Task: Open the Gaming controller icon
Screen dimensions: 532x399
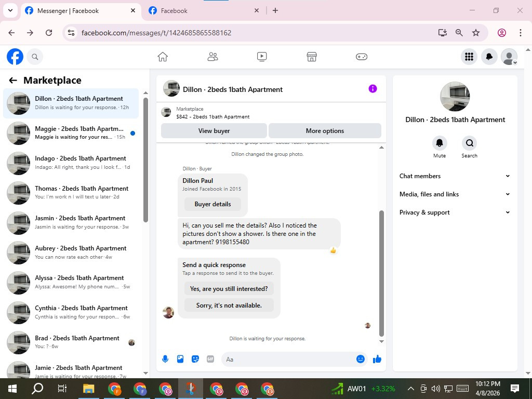Action: (x=362, y=57)
